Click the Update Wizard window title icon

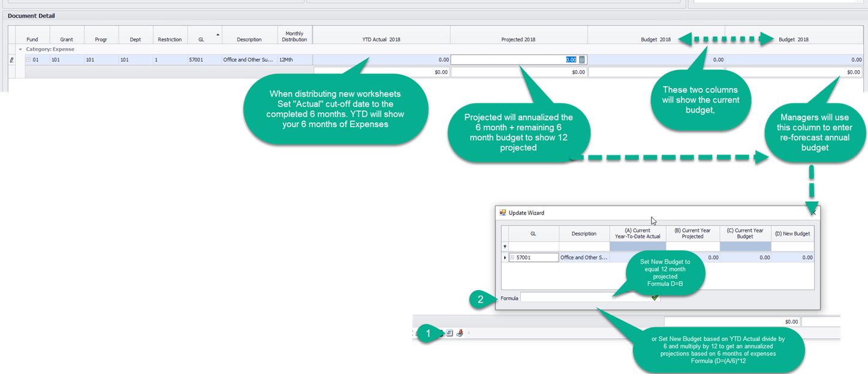tap(502, 213)
